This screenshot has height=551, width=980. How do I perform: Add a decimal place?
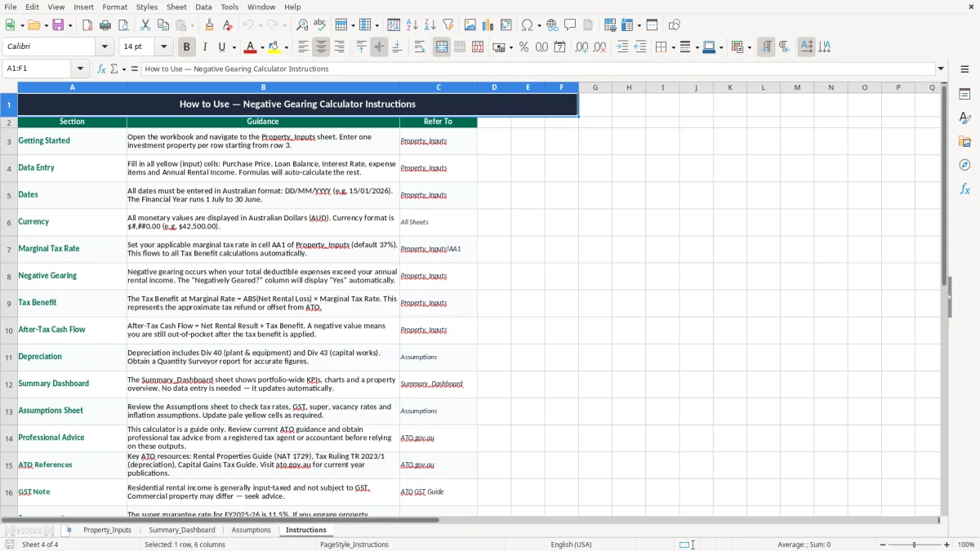(581, 47)
